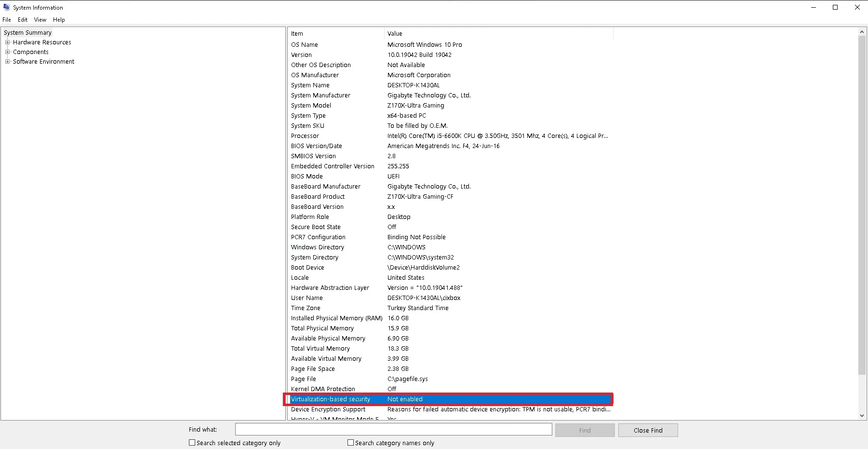The image size is (868, 449).
Task: Click the Find button
Action: click(x=585, y=430)
